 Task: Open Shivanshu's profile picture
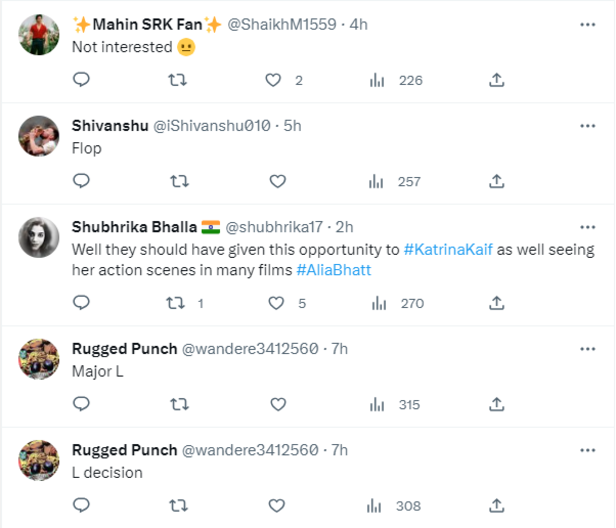coord(40,138)
